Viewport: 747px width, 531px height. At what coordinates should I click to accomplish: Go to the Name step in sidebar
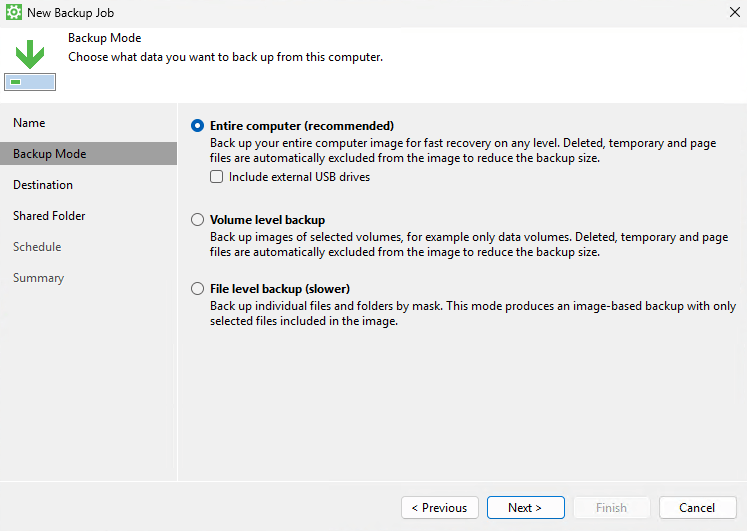click(x=29, y=123)
